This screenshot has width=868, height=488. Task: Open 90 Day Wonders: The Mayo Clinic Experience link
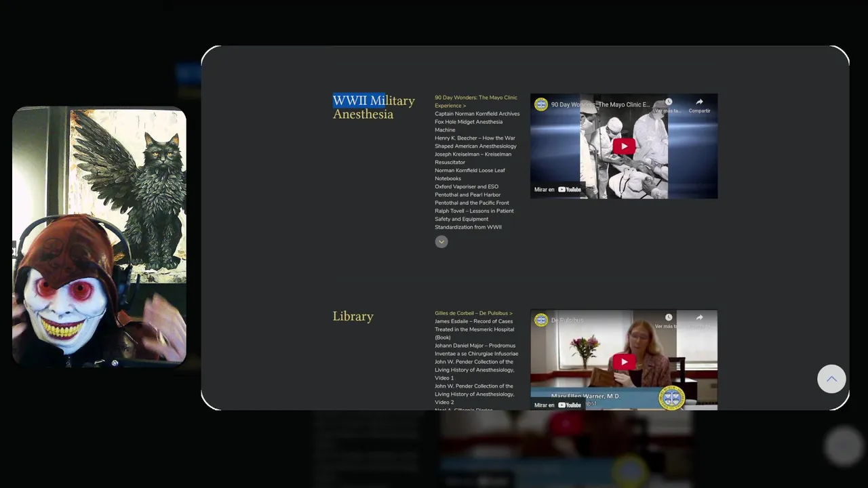476,102
